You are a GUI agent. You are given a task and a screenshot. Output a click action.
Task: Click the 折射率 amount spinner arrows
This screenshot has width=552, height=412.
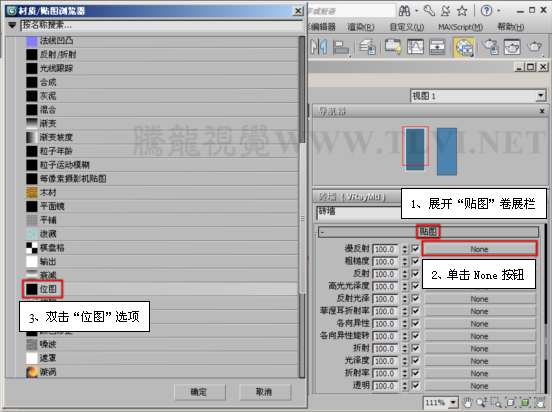point(405,373)
